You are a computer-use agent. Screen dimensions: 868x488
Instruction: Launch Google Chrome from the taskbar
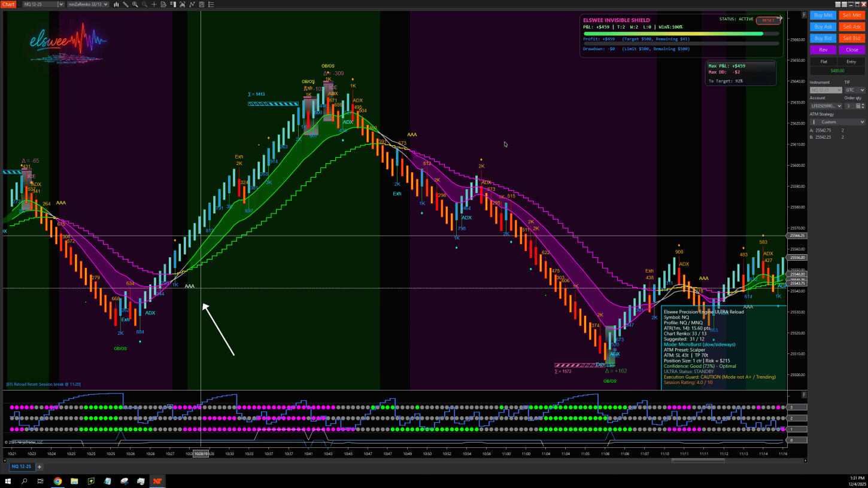coord(57,481)
